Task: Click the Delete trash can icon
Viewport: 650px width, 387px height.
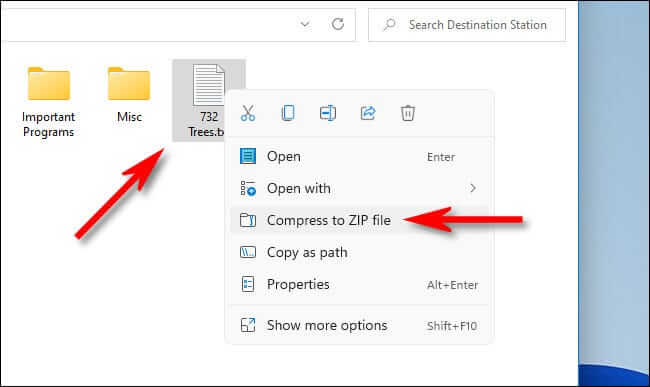Action: click(407, 113)
